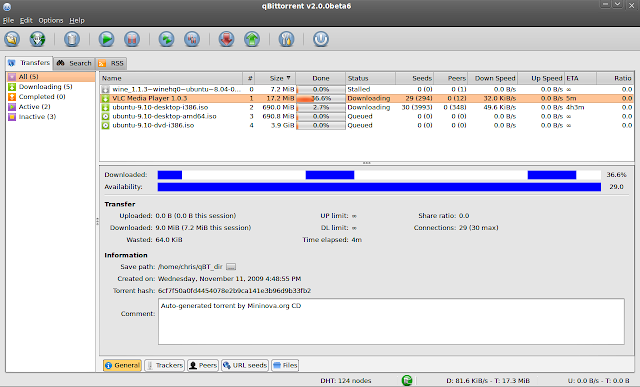Click the Downloaded pieces progress bar
This screenshot has width=640, height=387.
coord(379,175)
